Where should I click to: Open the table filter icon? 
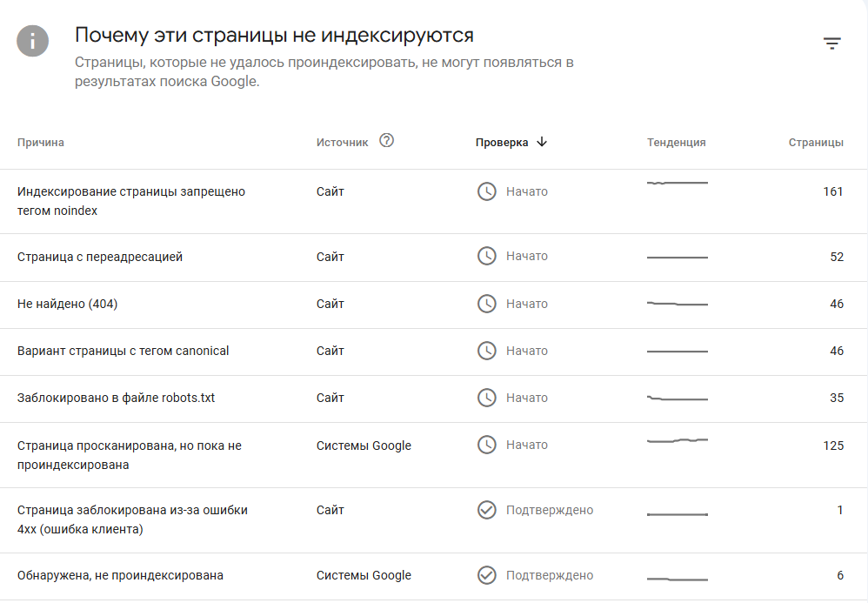point(832,44)
